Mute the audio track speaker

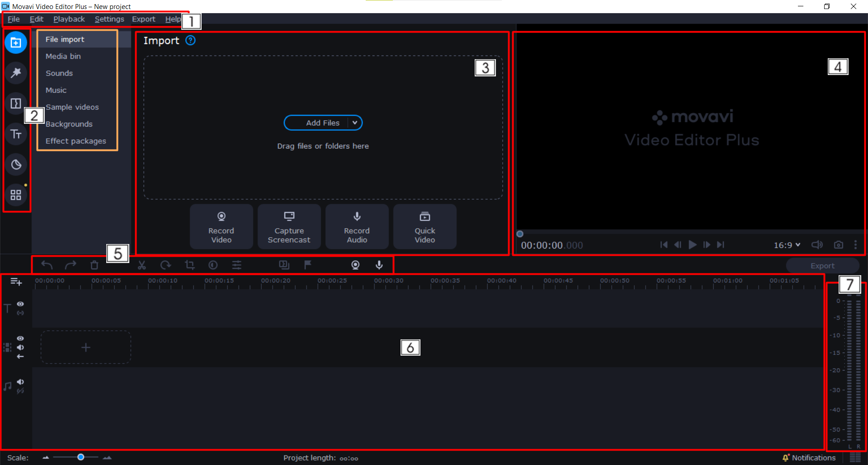(x=20, y=382)
